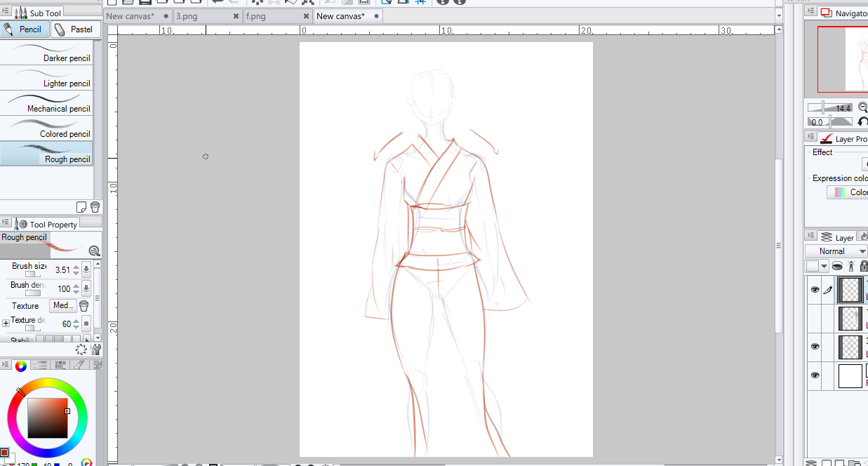Choose the Colored pencil brush
This screenshot has width=868, height=466.
tap(46, 128)
